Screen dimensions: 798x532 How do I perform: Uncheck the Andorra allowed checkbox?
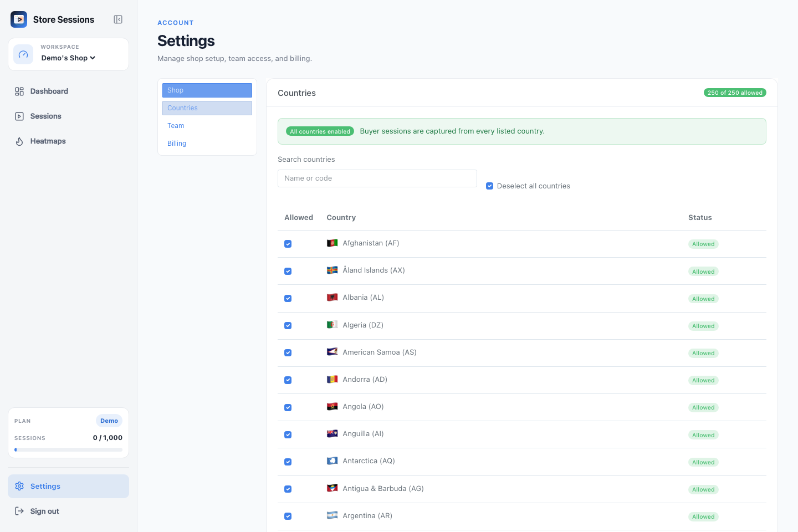[288, 380]
